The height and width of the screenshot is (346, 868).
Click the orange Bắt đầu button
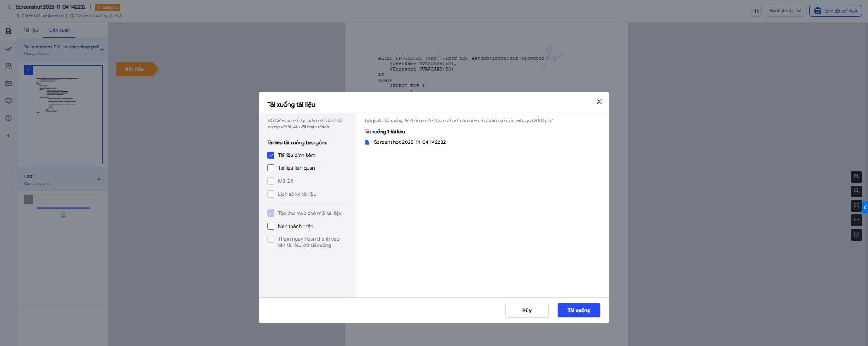point(137,69)
